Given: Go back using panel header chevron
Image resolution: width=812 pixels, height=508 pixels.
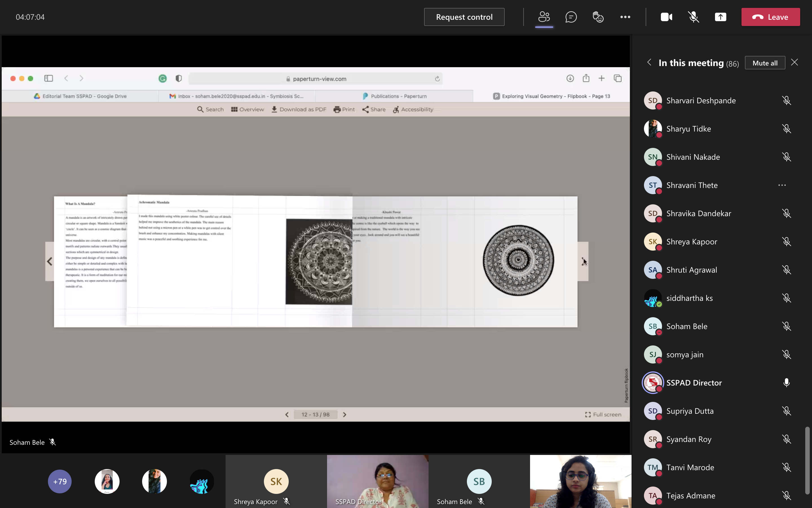Looking at the screenshot, I should coord(649,62).
